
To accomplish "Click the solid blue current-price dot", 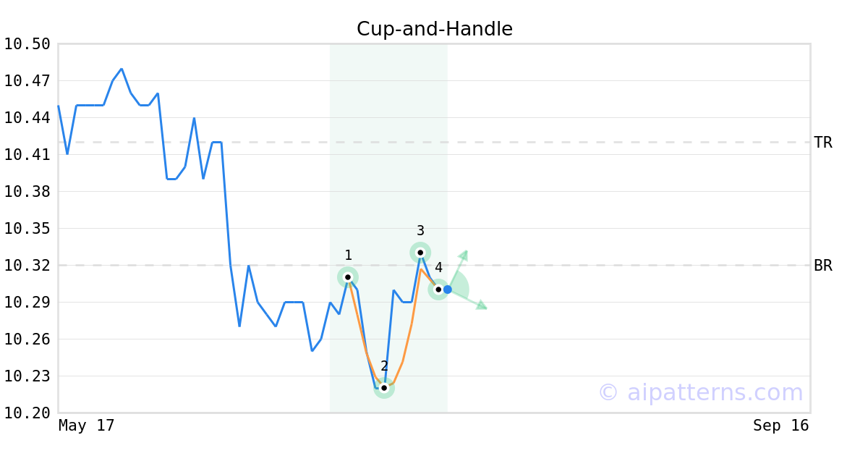I will [448, 290].
